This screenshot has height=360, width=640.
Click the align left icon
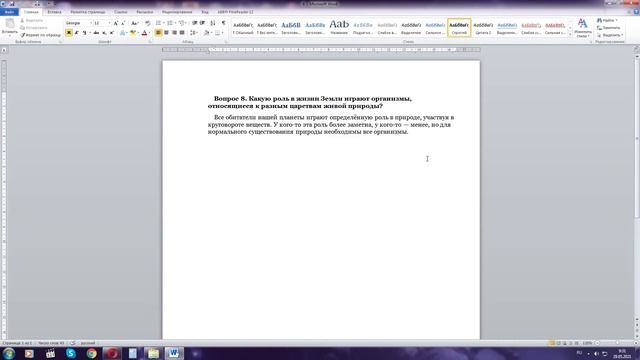[x=158, y=33]
